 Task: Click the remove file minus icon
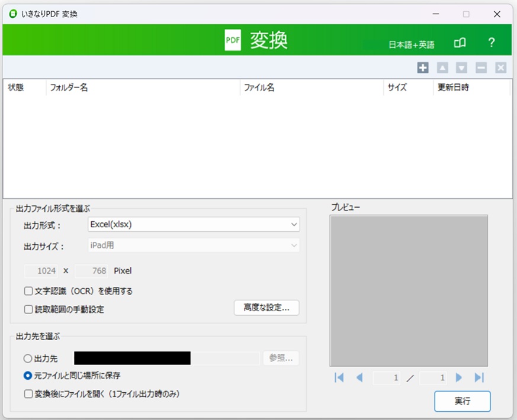point(481,68)
